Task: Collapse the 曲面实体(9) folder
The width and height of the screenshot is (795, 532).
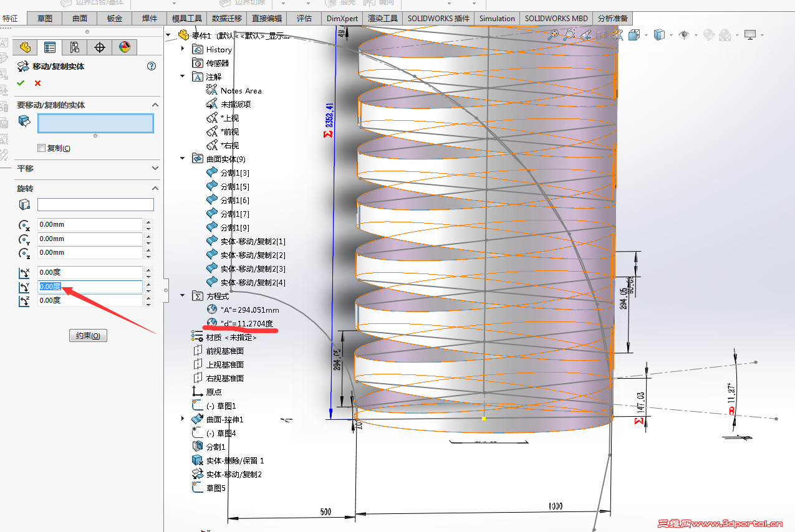Action: point(181,158)
